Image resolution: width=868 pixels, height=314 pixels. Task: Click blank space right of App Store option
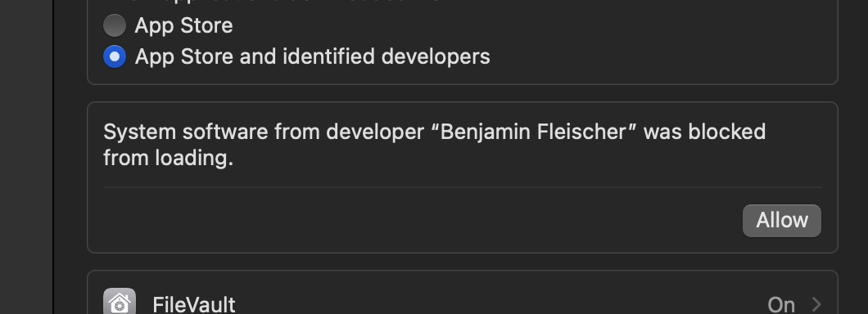531,26
